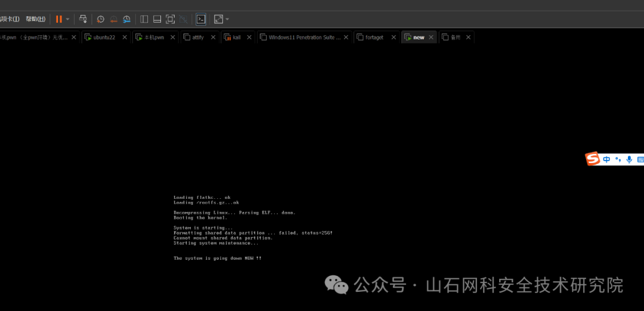Close the Windows11 Penetration Suite tab
This screenshot has width=644, height=311.
[346, 38]
